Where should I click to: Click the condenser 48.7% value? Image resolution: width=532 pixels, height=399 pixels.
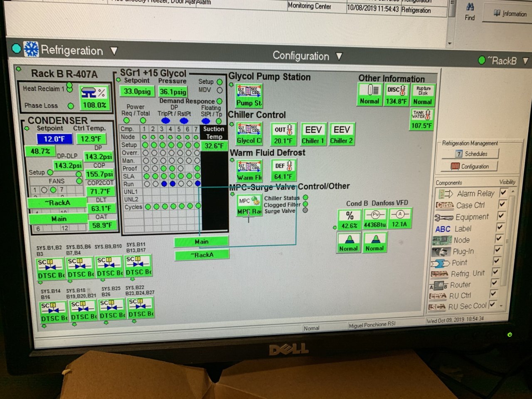pos(40,151)
